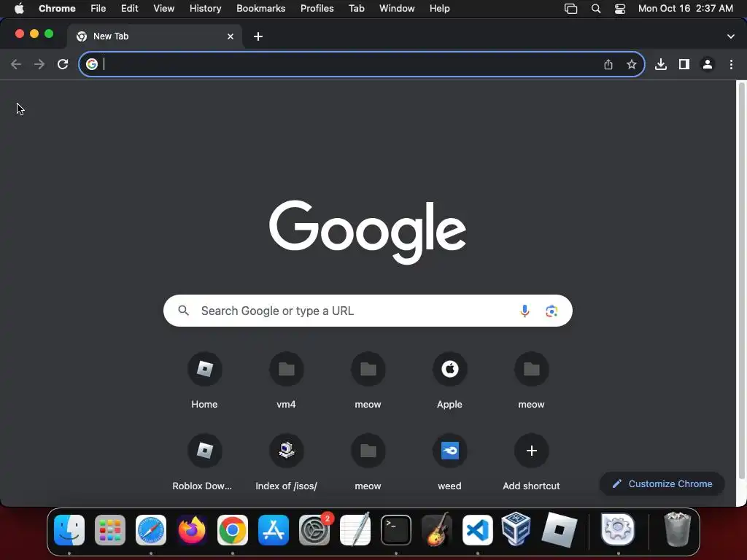747x560 pixels.
Task: Open Finder from the dock
Action: coord(69,530)
